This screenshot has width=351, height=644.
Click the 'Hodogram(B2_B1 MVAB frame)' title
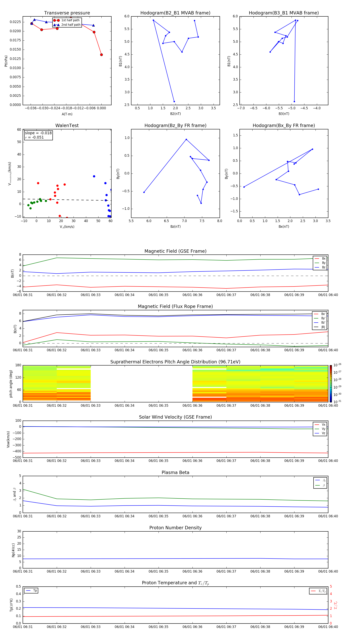click(x=175, y=13)
